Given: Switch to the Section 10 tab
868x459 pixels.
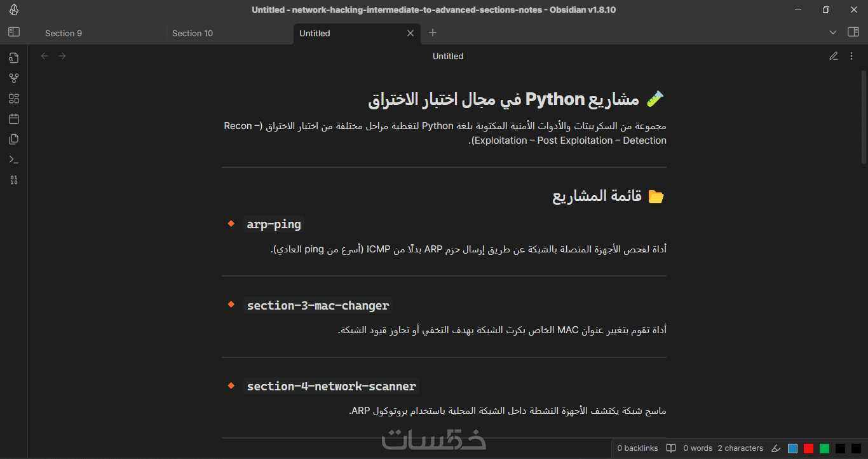Looking at the screenshot, I should (x=193, y=33).
